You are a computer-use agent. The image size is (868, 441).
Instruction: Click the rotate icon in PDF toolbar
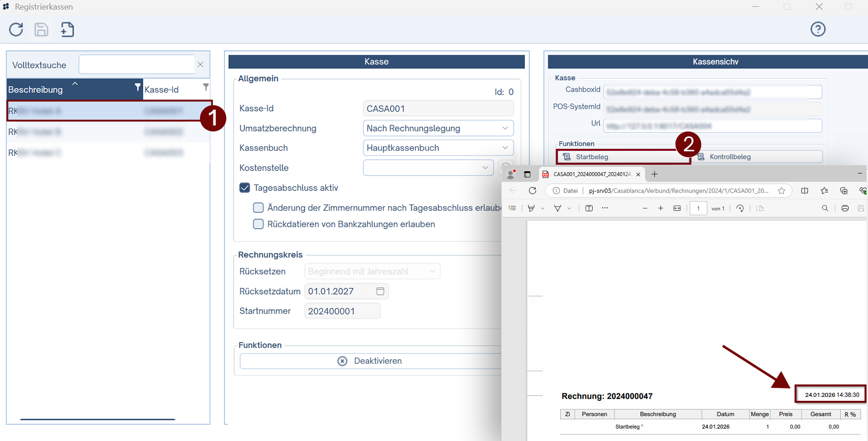click(x=740, y=208)
